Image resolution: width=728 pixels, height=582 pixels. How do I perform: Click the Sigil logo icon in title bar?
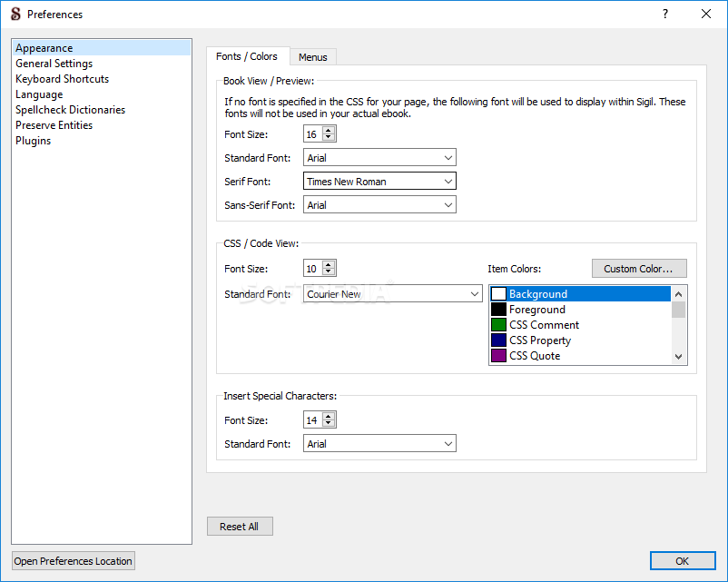coord(15,14)
